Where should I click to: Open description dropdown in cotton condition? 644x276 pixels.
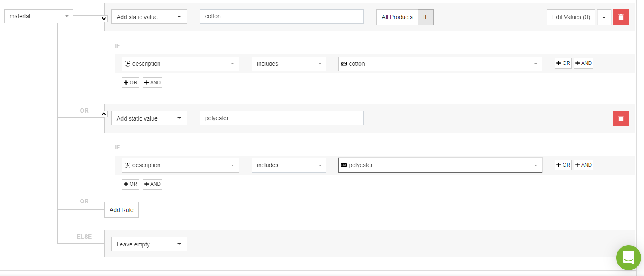(180, 64)
